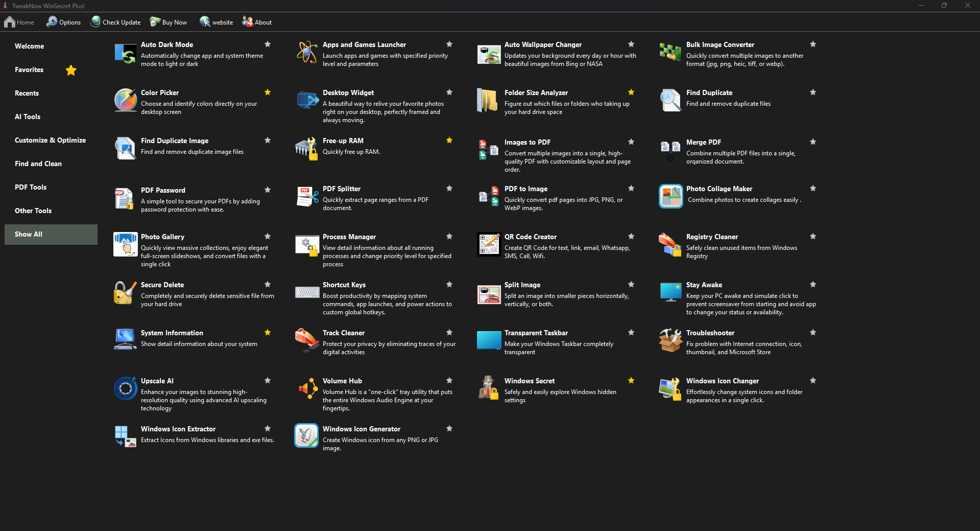Star the QR Code Creator tool
Screen dimensions: 980x531
point(631,237)
